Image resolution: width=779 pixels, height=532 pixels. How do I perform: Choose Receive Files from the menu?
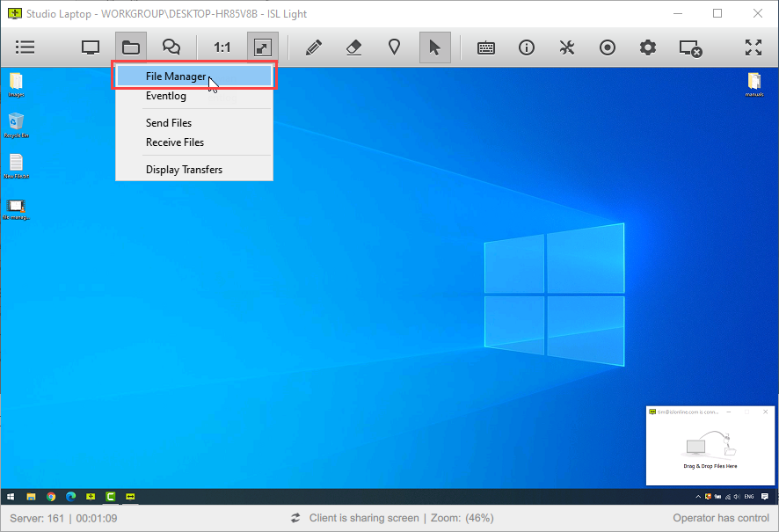point(194,142)
